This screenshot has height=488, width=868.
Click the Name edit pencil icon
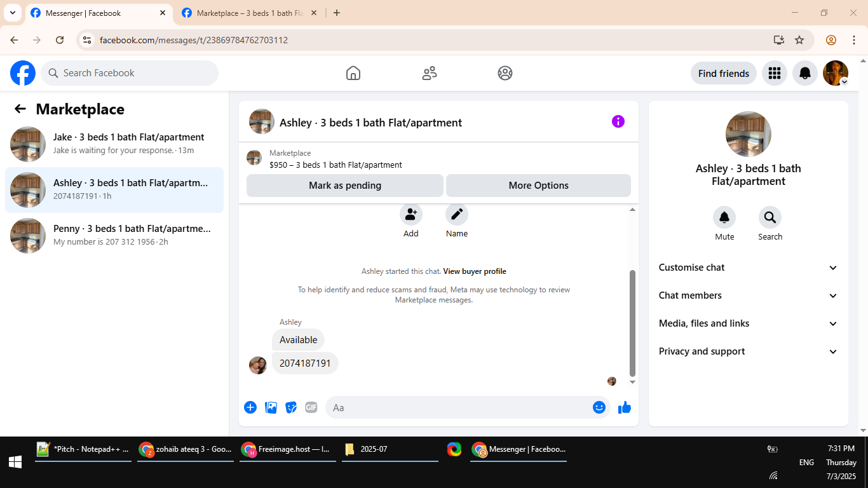[457, 214]
